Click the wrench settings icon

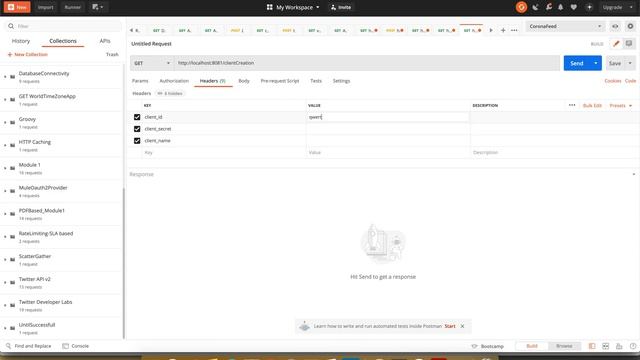click(x=549, y=7)
